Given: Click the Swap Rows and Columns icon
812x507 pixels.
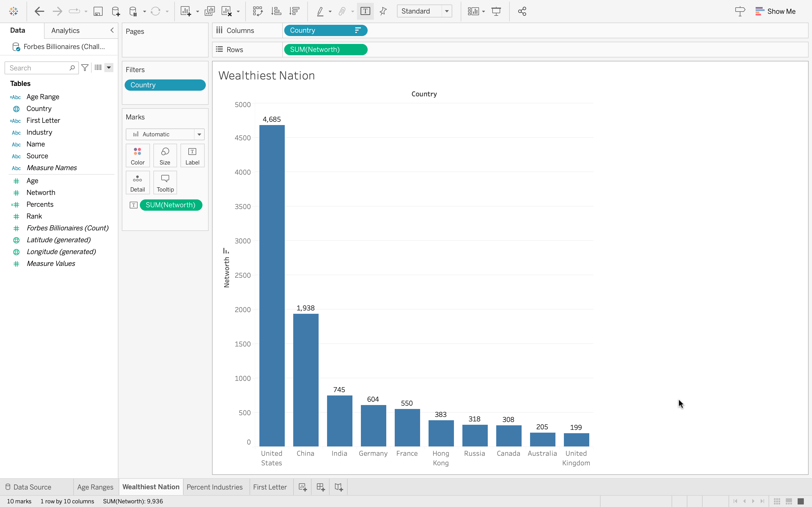Looking at the screenshot, I should click(257, 11).
